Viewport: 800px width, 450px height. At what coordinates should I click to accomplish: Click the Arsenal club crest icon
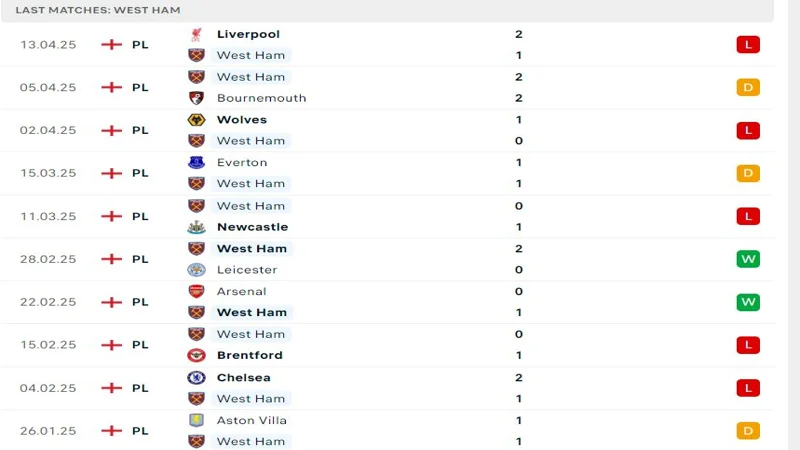(x=196, y=291)
